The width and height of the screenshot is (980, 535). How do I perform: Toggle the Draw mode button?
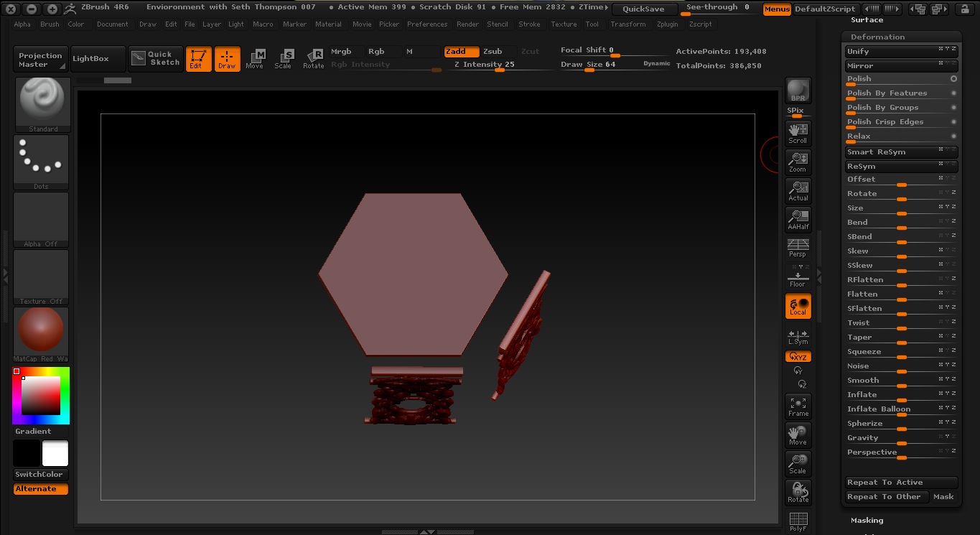[227, 59]
